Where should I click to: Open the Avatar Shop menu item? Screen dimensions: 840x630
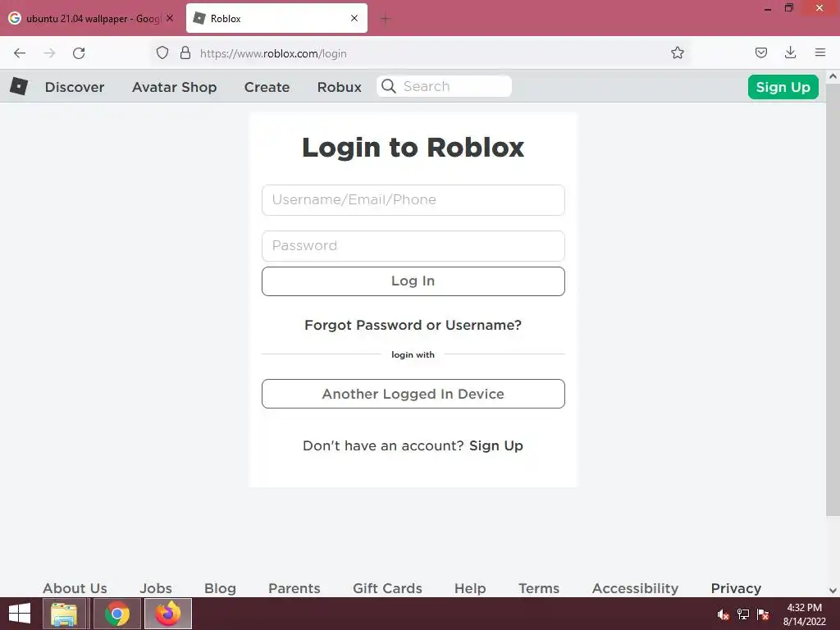click(x=175, y=87)
